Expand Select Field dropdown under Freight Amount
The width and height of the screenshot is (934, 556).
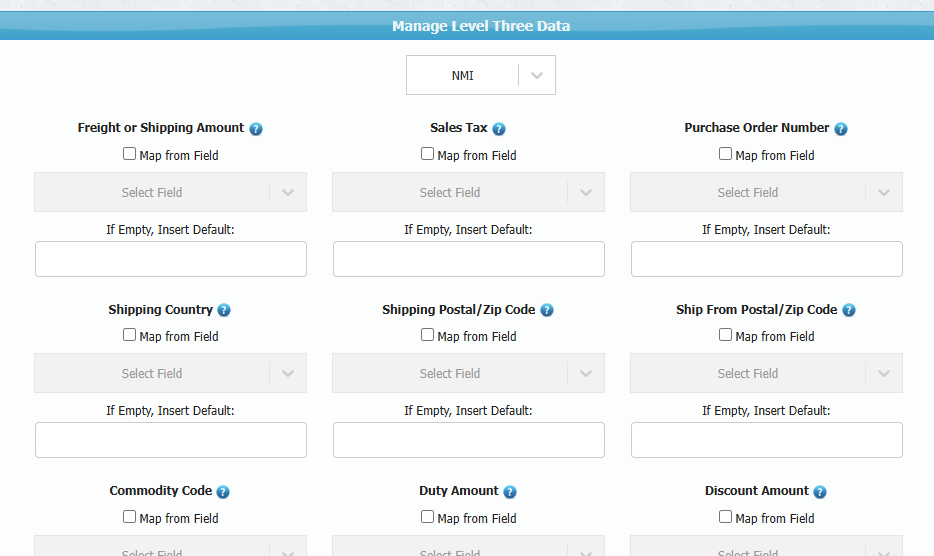pyautogui.click(x=170, y=192)
